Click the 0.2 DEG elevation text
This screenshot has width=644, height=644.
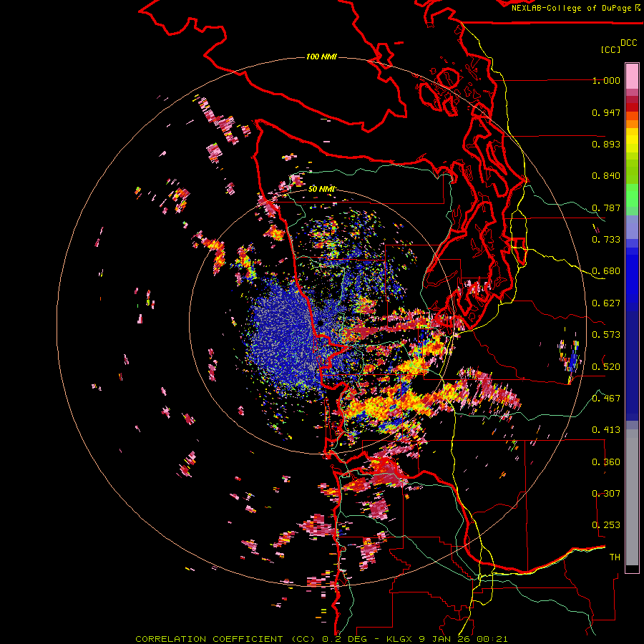(x=344, y=639)
